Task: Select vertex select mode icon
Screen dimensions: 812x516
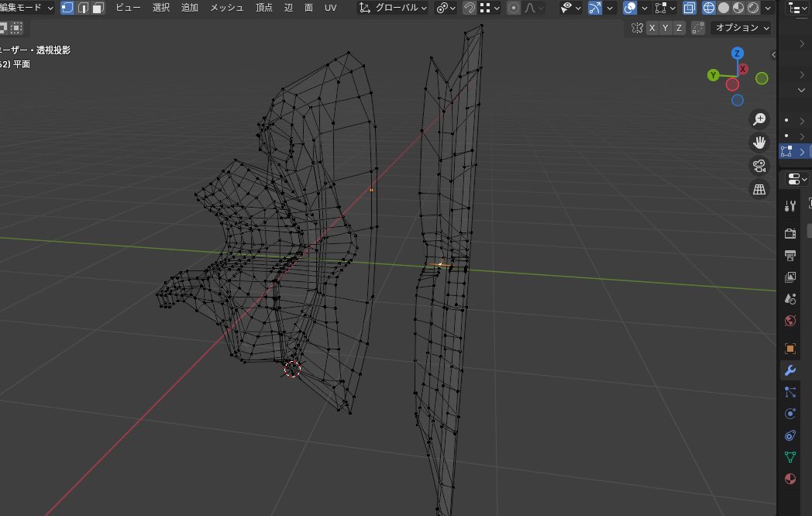Action: pyautogui.click(x=67, y=8)
